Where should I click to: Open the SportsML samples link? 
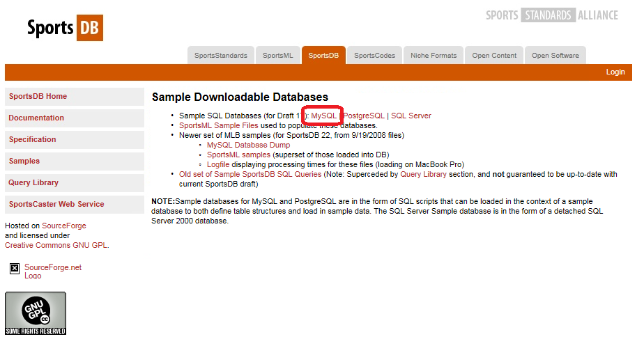pos(238,155)
